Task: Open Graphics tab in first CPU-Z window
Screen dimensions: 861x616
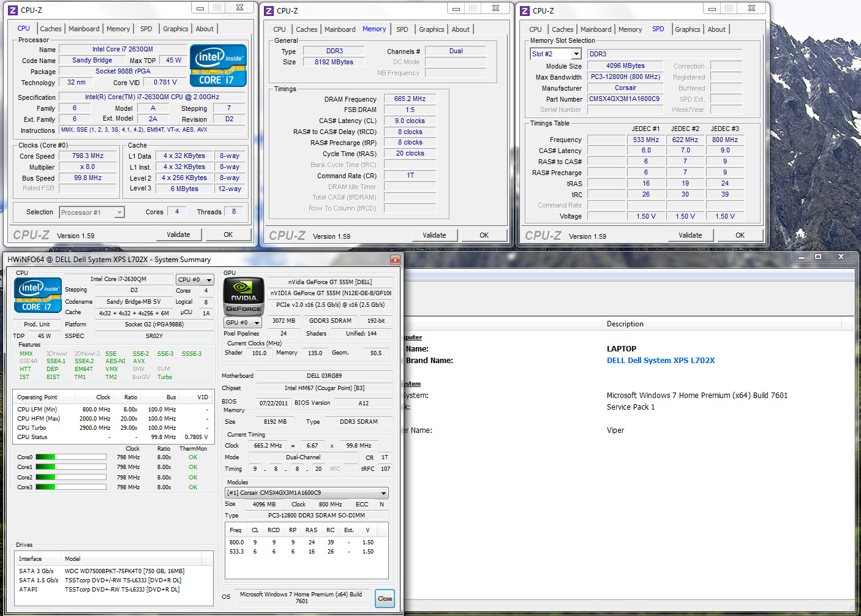Action: tap(176, 29)
